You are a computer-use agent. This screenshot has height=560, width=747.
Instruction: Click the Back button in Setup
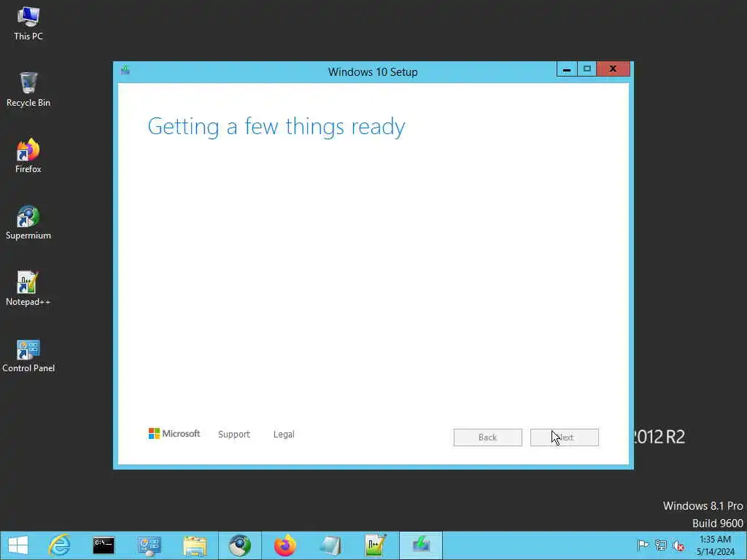[x=487, y=437]
